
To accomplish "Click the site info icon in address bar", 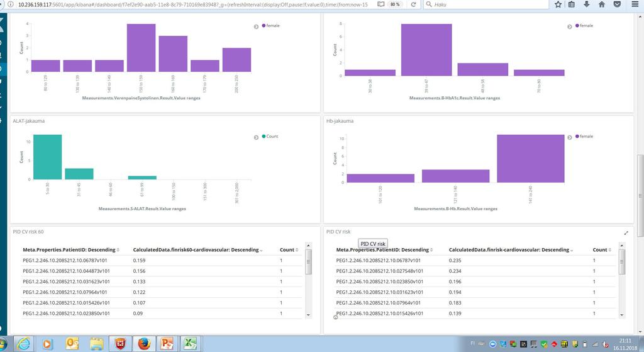I will [11, 4].
